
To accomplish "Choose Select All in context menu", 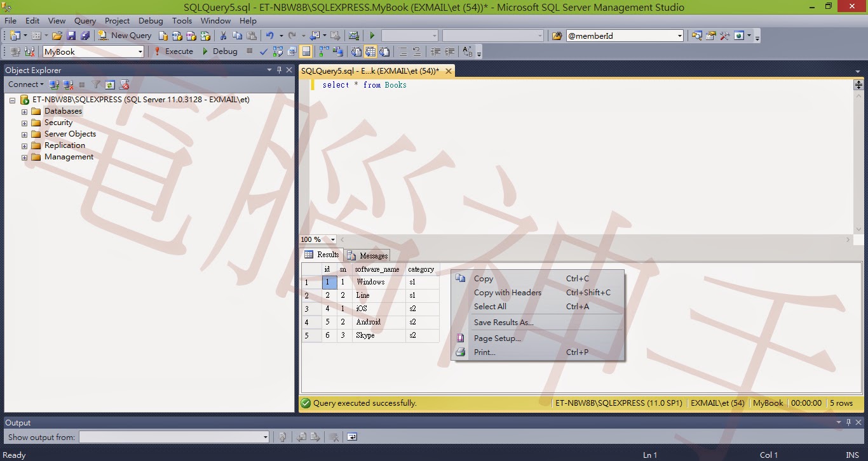I will pos(538,307).
